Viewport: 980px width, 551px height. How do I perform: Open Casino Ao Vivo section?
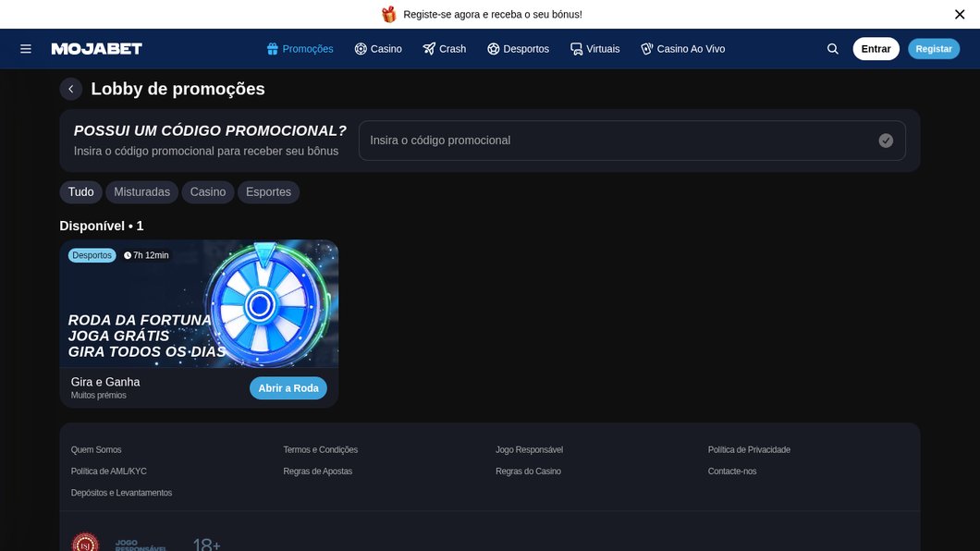(682, 49)
